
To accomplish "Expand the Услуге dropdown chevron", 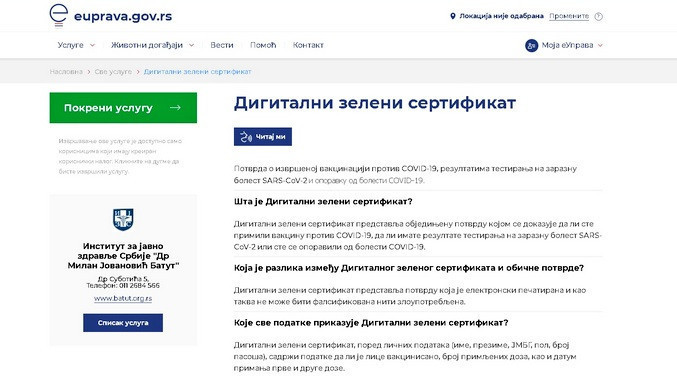I will pos(92,45).
